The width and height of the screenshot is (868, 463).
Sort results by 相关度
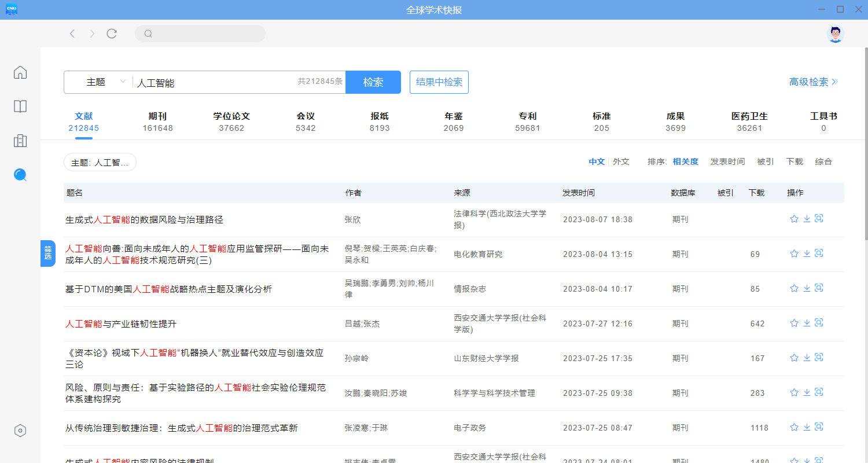(686, 161)
